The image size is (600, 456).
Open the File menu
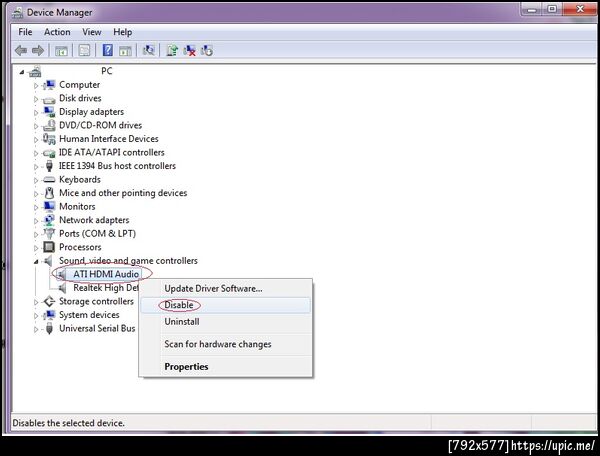[25, 32]
